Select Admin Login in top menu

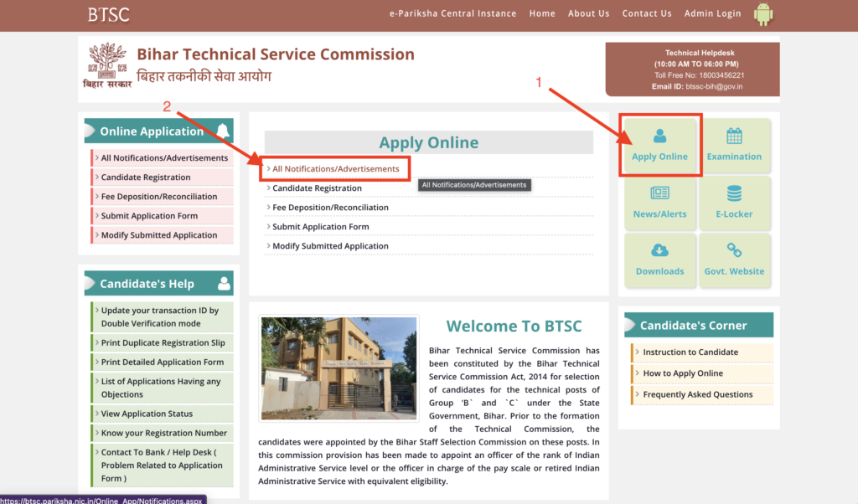(x=712, y=13)
